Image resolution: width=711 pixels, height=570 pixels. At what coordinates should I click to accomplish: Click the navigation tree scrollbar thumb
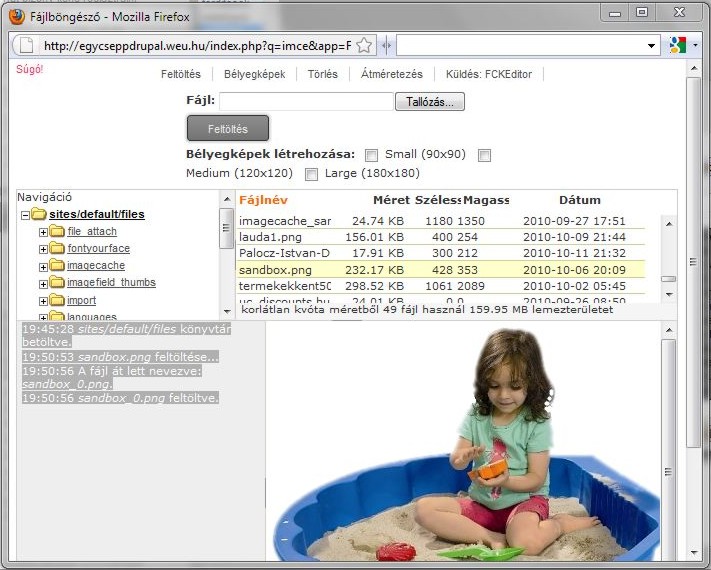point(226,228)
